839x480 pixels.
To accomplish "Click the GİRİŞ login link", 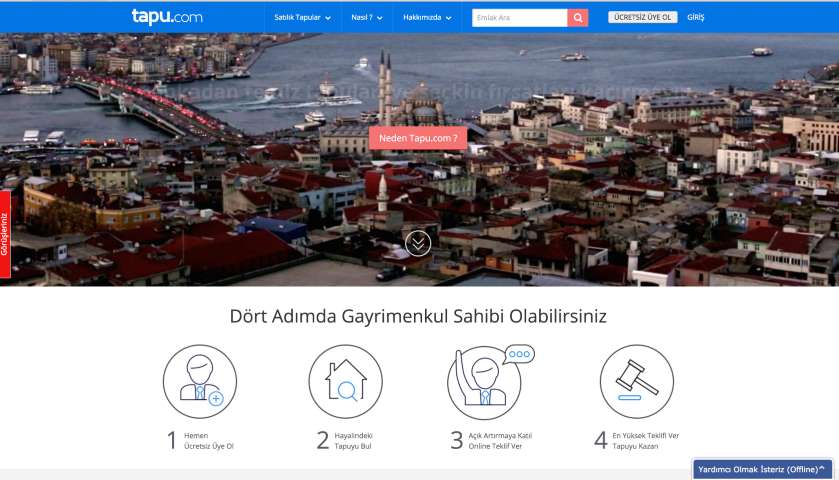I will click(x=695, y=17).
